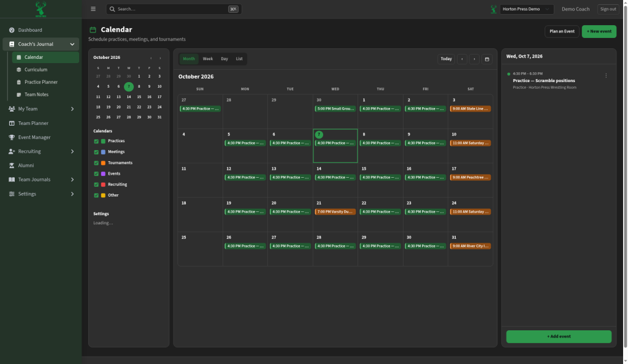Switch to Week view tab
The image size is (628, 364).
(x=207, y=59)
